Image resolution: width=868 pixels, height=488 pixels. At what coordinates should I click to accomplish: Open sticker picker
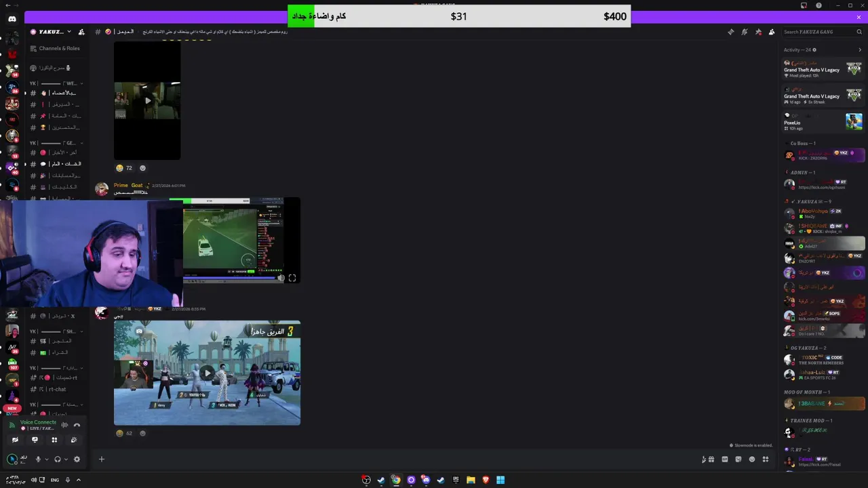(x=738, y=459)
